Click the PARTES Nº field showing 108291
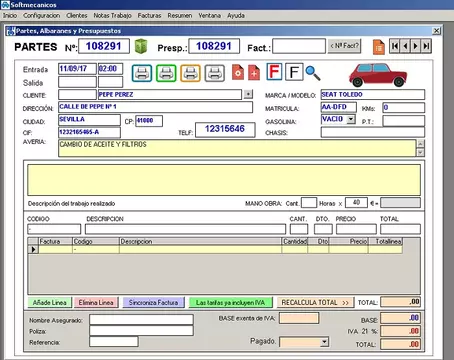Viewport: 454px width, 360px height. [x=104, y=46]
